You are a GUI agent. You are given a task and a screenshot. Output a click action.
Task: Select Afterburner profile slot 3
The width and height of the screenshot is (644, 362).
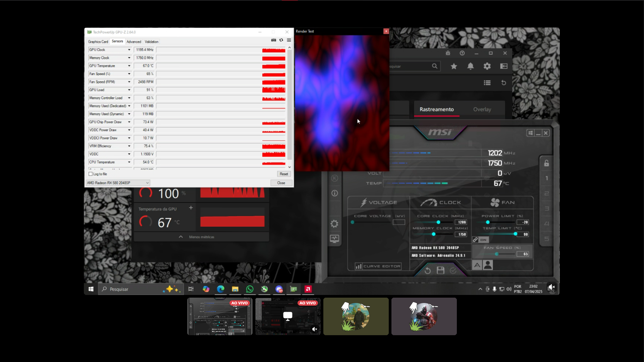(547, 208)
